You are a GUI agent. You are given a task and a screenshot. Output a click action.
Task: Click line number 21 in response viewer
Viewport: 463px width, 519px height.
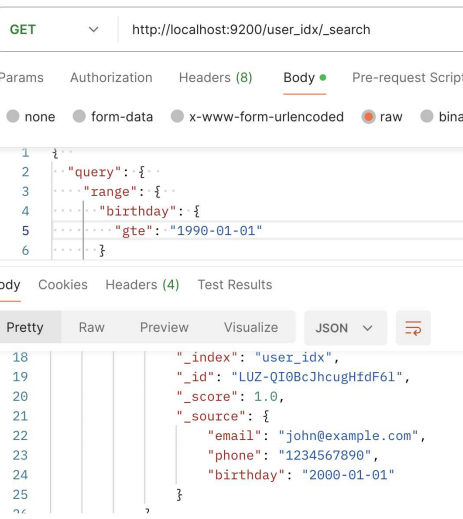point(20,416)
